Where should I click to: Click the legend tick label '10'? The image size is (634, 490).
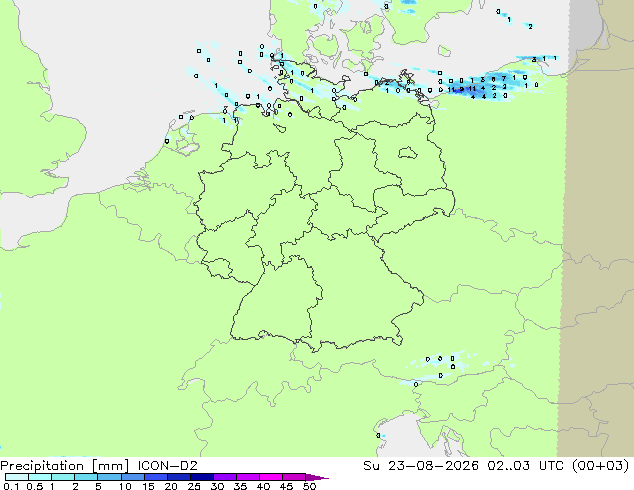(x=125, y=486)
